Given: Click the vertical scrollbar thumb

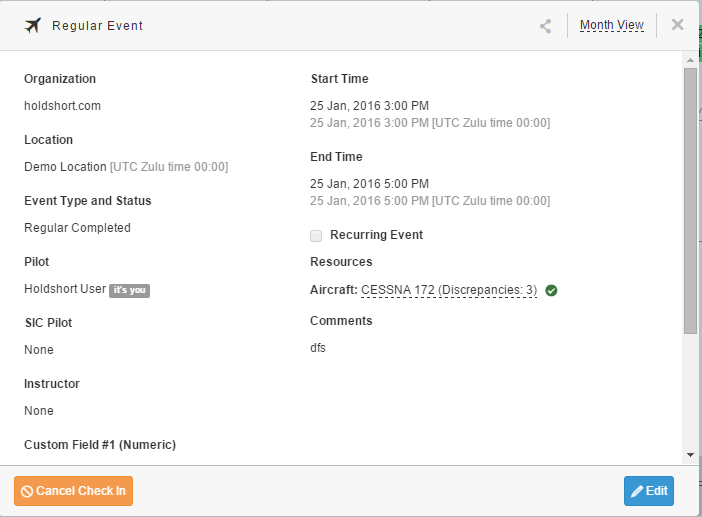Looking at the screenshot, I should pos(690,201).
